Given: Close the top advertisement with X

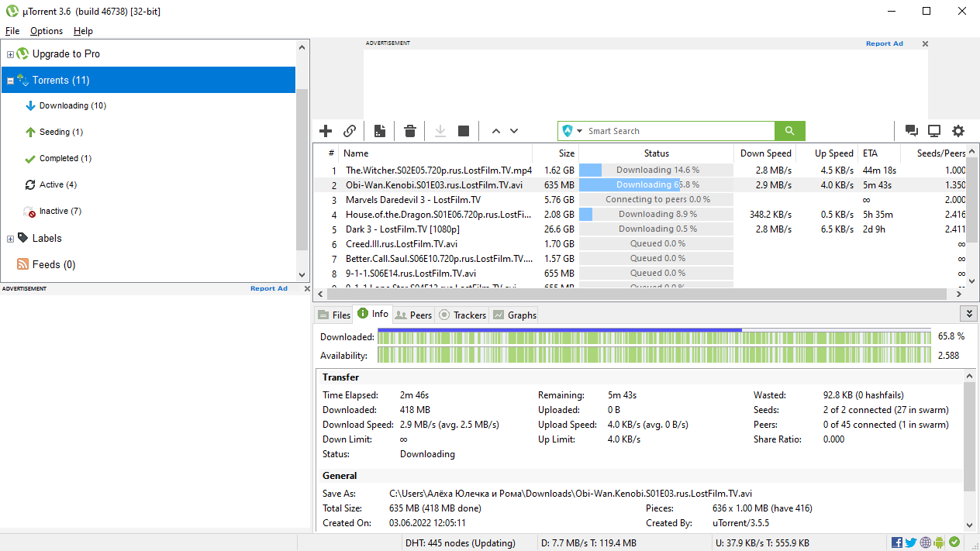Looking at the screenshot, I should [925, 44].
